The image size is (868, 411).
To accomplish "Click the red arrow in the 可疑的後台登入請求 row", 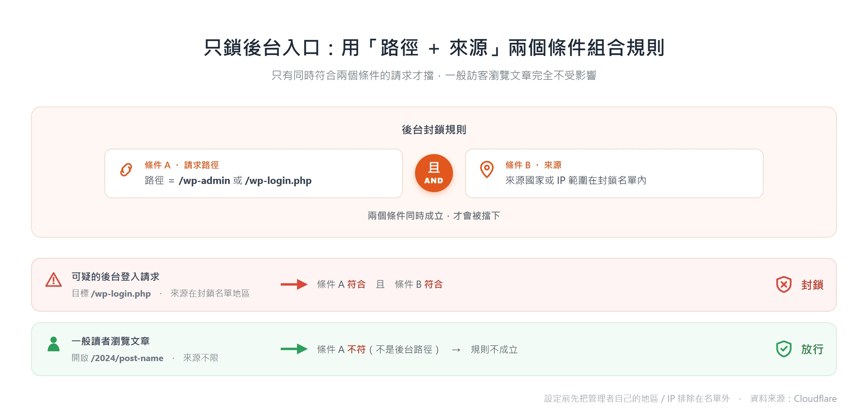I will 294,284.
